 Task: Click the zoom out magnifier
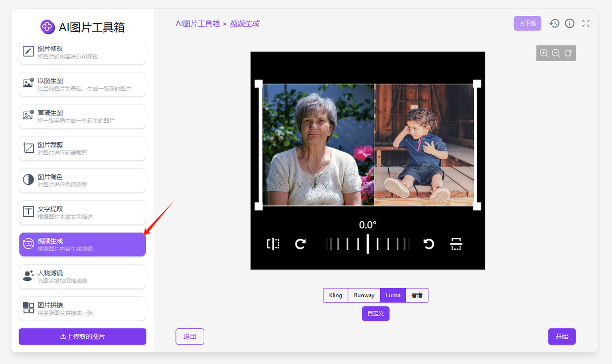(556, 53)
